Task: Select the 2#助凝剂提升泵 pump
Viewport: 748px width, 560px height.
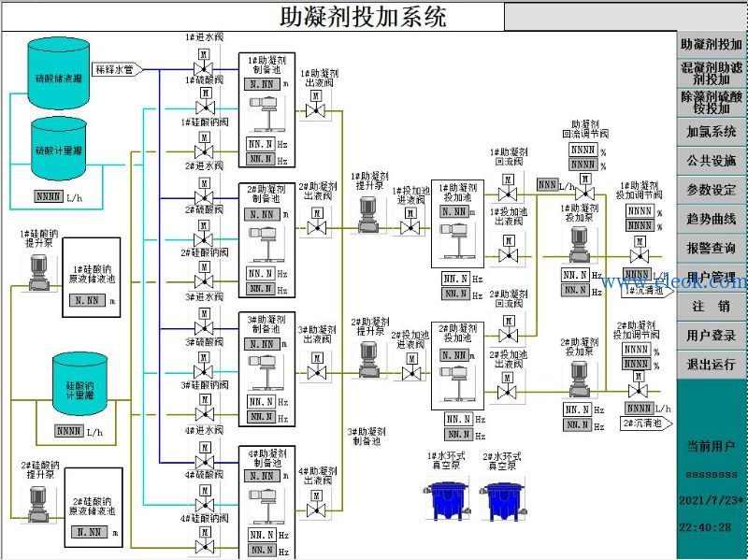Action: [369, 359]
